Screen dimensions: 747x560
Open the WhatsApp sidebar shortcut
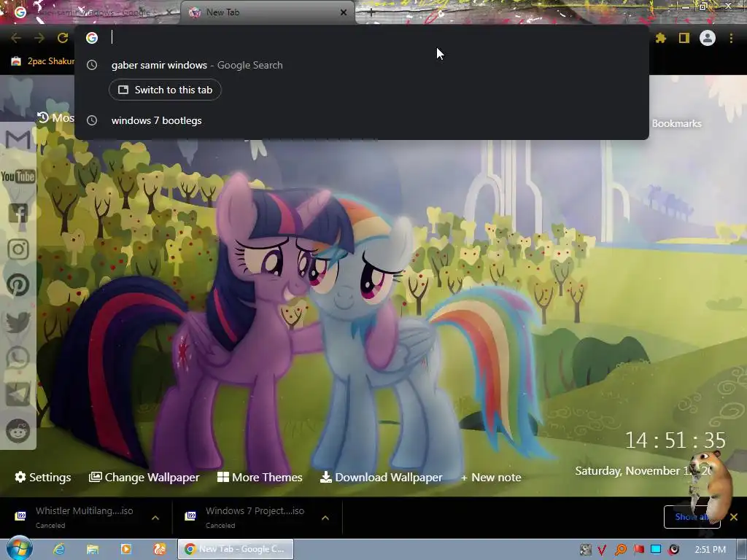(18, 358)
